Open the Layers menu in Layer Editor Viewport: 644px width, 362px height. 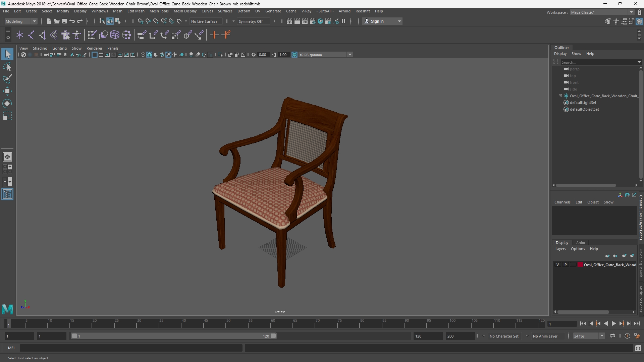pos(560,249)
